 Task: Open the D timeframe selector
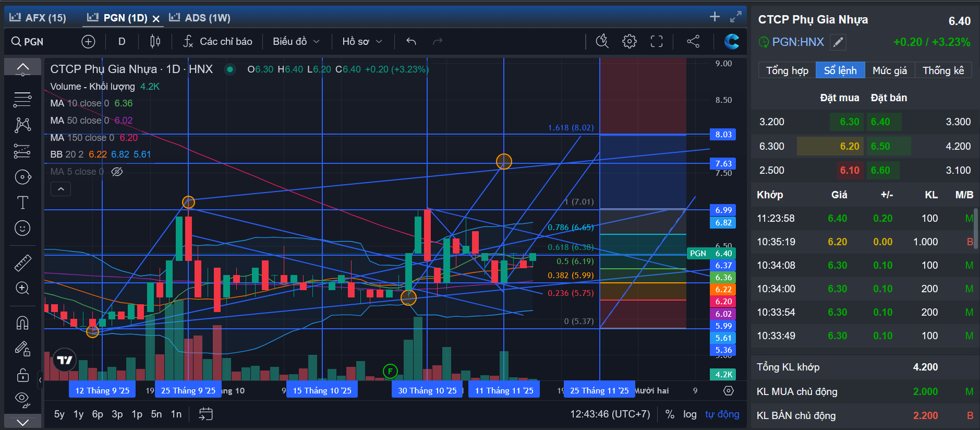click(122, 42)
